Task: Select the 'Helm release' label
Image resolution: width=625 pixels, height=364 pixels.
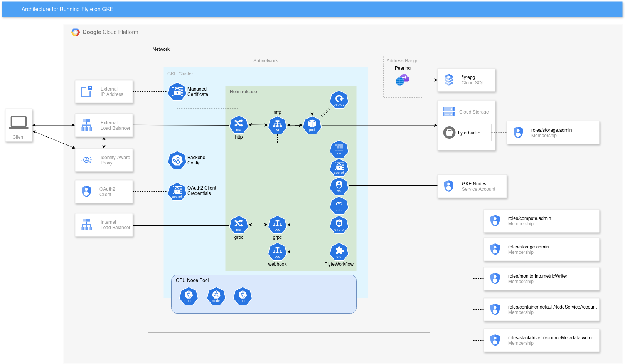Action: pos(243,92)
